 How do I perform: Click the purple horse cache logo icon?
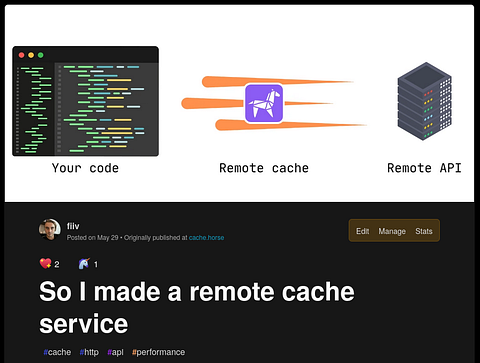pyautogui.click(x=264, y=103)
